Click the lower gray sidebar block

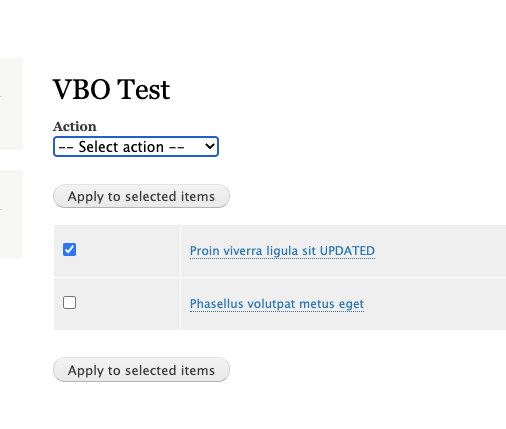click(x=11, y=214)
